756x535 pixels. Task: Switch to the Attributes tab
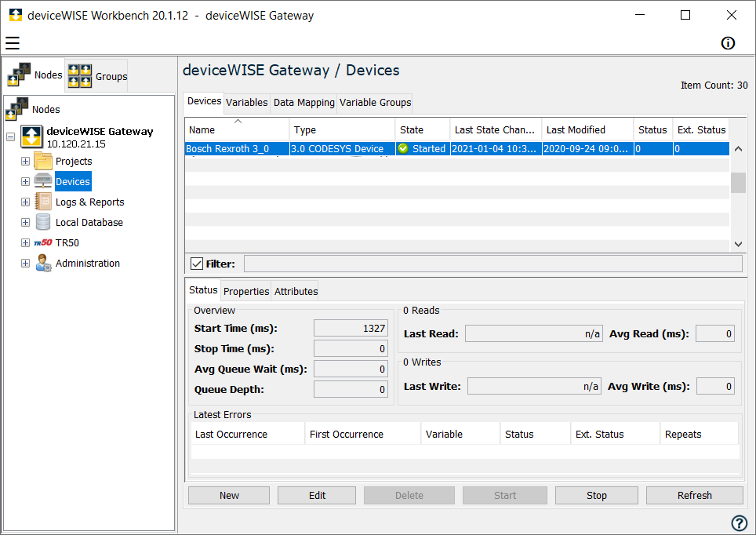coord(296,291)
